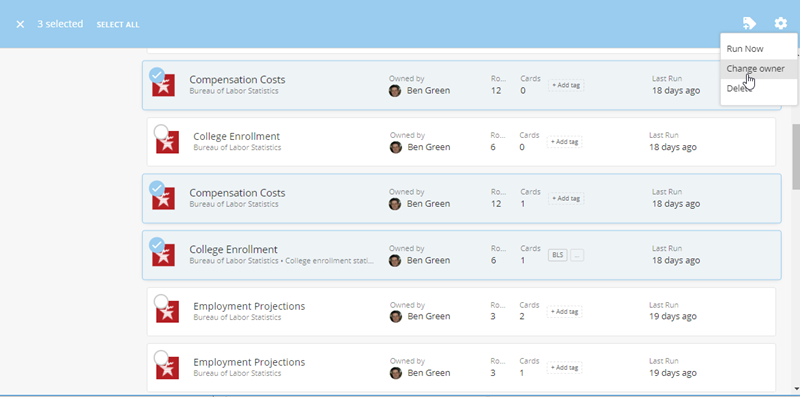Open College Enrollment title tagged BLS
Screen dimensions: 800x397
pyautogui.click(x=234, y=250)
